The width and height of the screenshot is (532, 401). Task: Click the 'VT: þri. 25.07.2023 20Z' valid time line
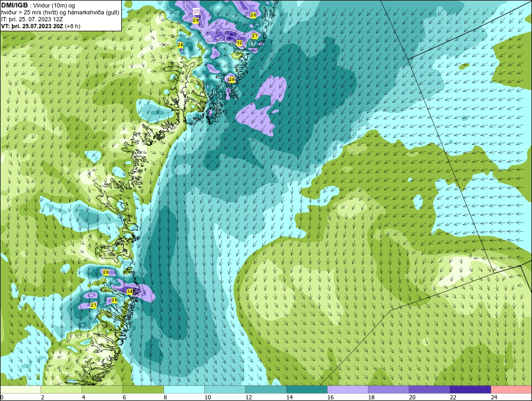tap(32, 26)
